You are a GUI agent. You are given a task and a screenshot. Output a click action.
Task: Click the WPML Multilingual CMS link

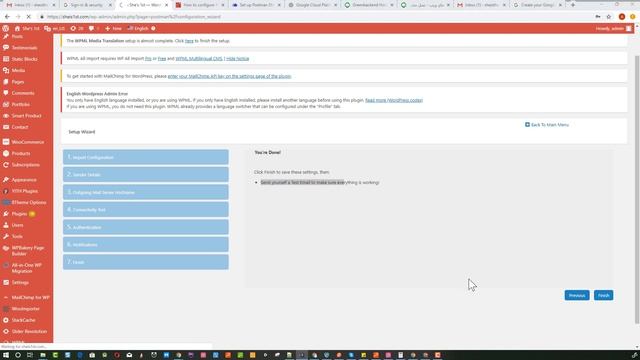[x=199, y=59]
